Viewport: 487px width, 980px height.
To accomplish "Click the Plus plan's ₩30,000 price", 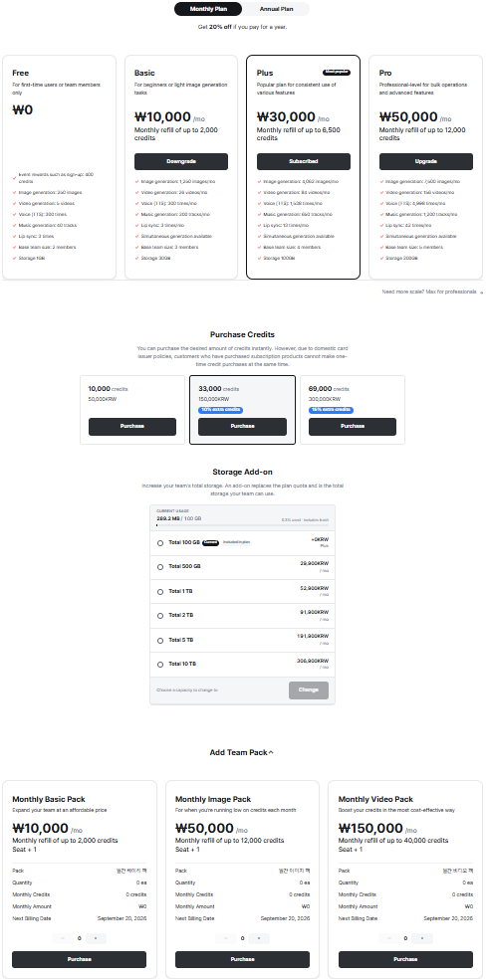I will click(286, 116).
